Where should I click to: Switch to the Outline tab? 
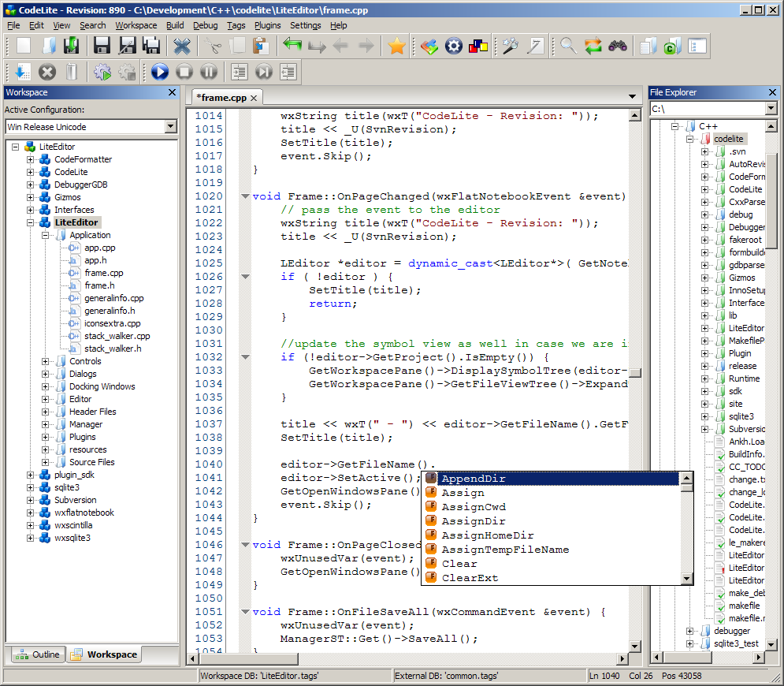[x=37, y=654]
